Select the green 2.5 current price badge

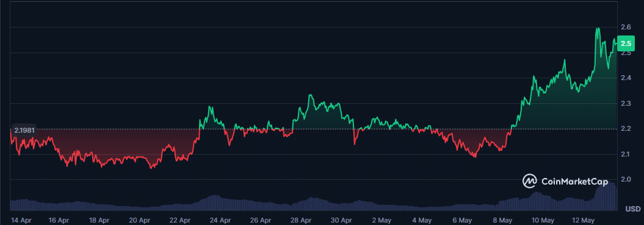click(x=626, y=43)
